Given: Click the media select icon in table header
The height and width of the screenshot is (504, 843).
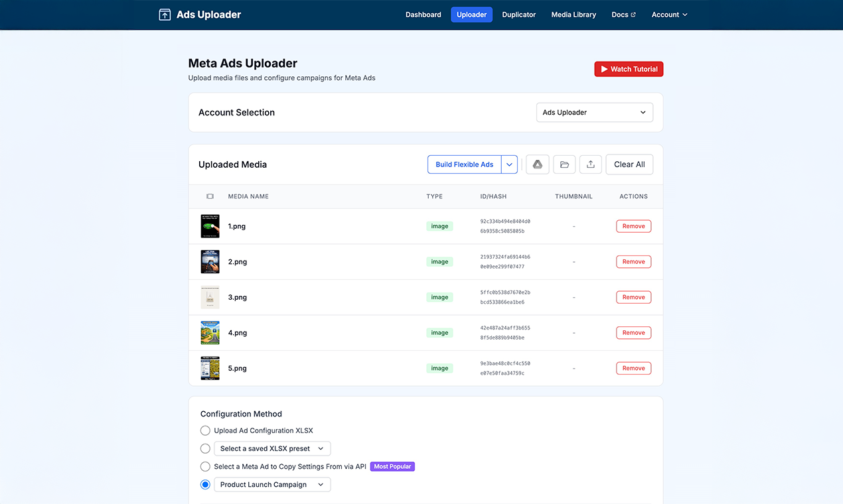Looking at the screenshot, I should (x=210, y=196).
